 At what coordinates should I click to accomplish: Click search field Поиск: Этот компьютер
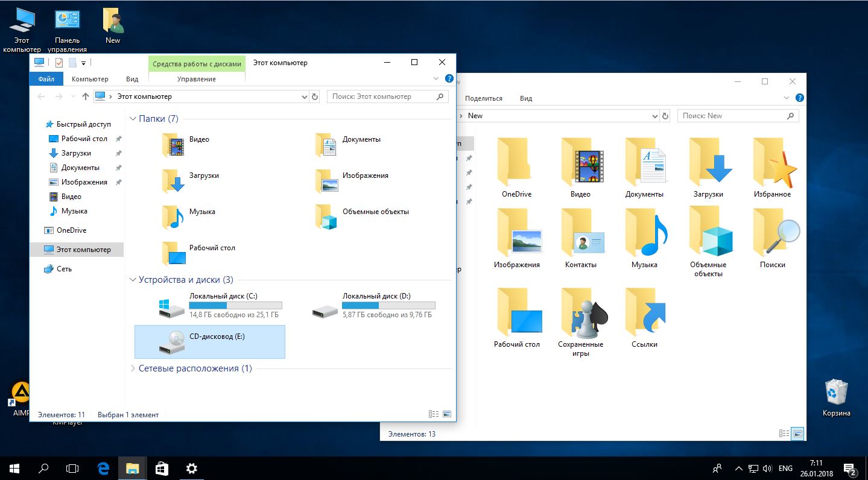[388, 96]
